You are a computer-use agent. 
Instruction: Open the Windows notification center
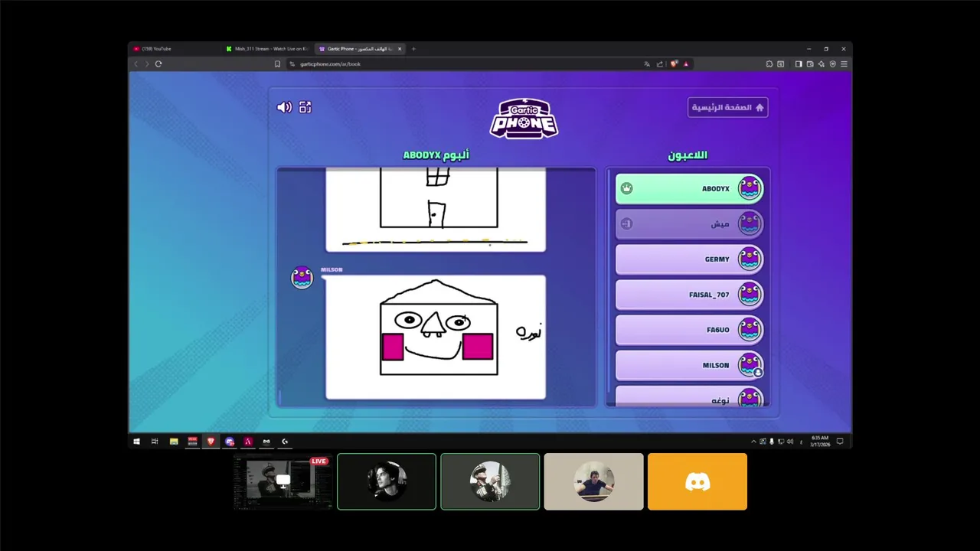click(x=840, y=442)
